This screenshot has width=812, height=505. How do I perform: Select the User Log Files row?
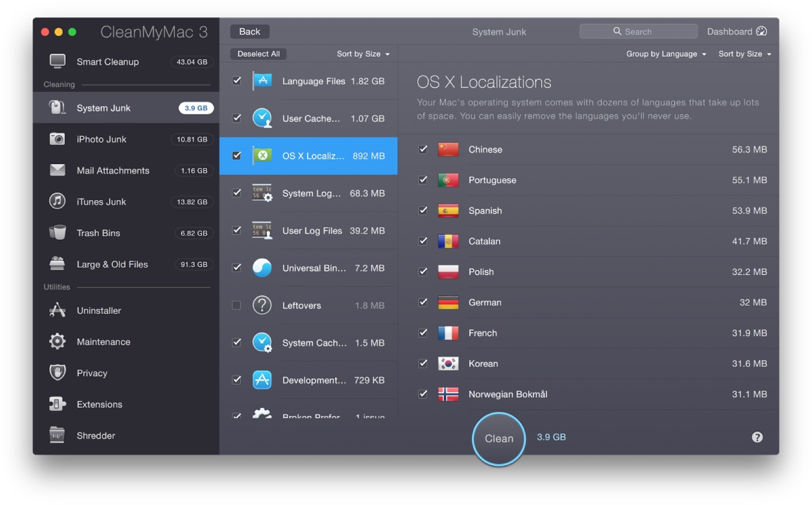pyautogui.click(x=308, y=230)
